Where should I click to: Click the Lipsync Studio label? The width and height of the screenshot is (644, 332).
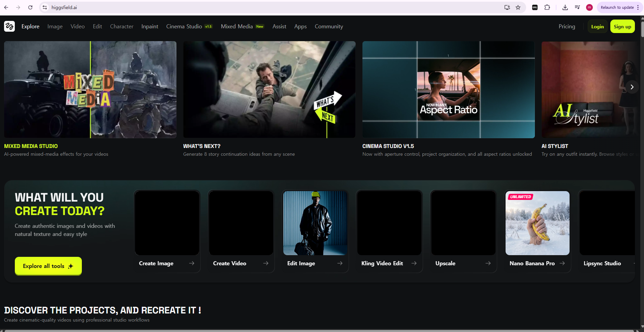pos(602,263)
